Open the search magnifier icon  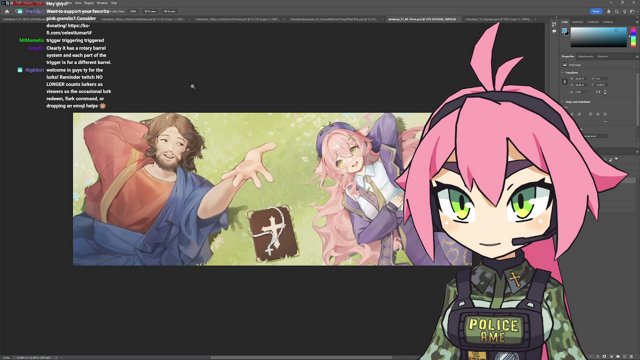[617, 11]
